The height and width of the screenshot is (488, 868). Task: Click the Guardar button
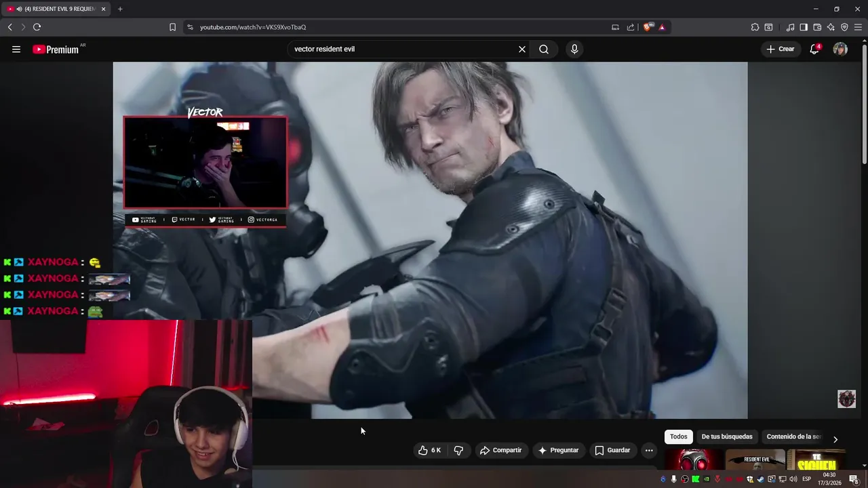612,450
